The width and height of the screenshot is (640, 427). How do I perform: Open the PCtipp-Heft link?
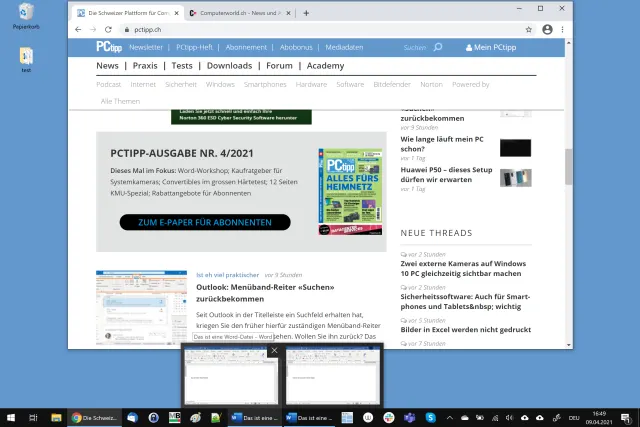click(194, 47)
